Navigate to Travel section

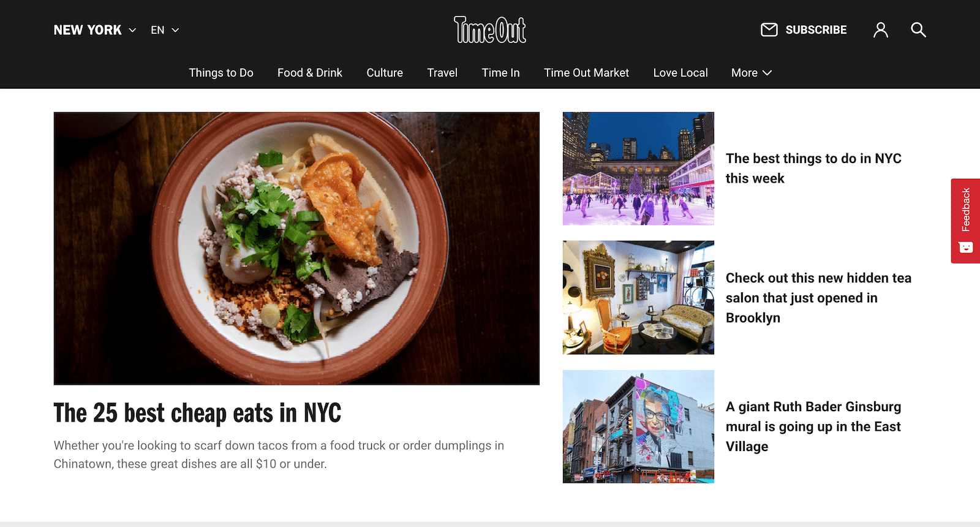(442, 72)
